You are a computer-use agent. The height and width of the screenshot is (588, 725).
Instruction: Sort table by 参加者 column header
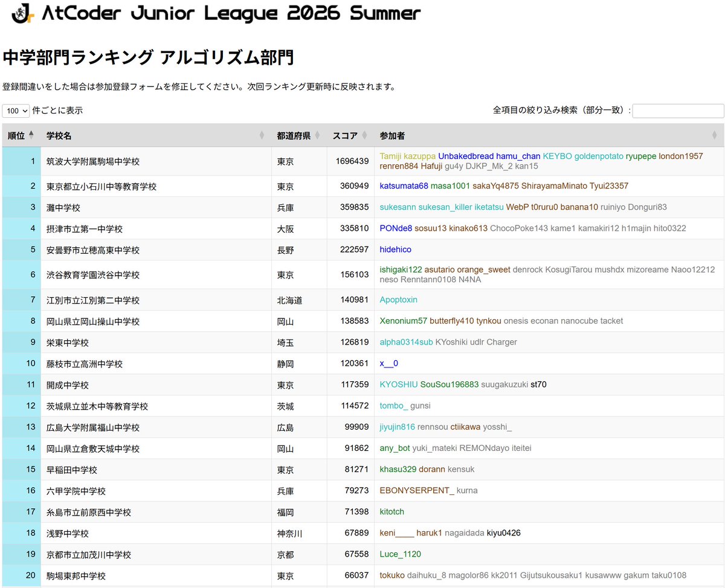549,135
